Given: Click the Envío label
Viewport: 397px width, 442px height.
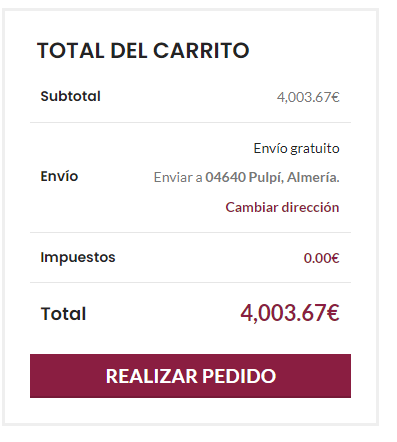Looking at the screenshot, I should pos(59,176).
